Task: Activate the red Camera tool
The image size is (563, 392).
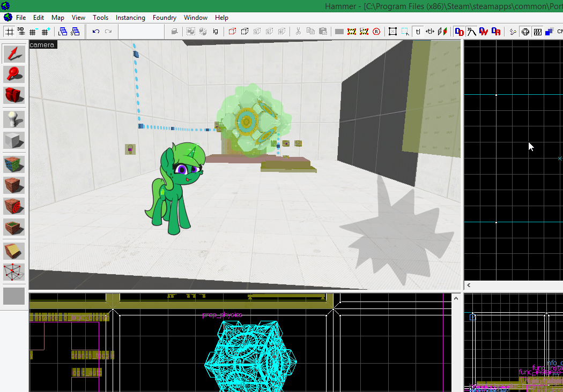Action: [x=14, y=95]
